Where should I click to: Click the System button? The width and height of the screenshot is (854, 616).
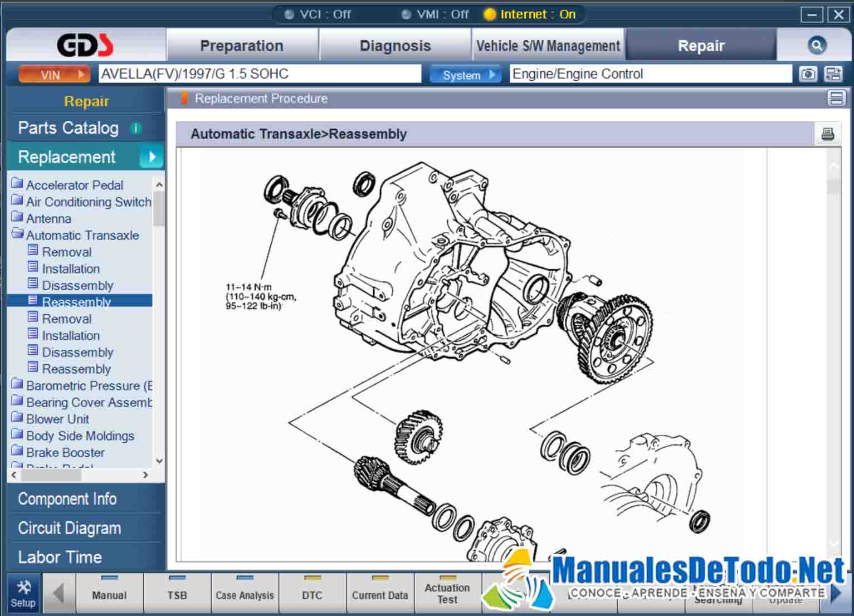coord(466,75)
